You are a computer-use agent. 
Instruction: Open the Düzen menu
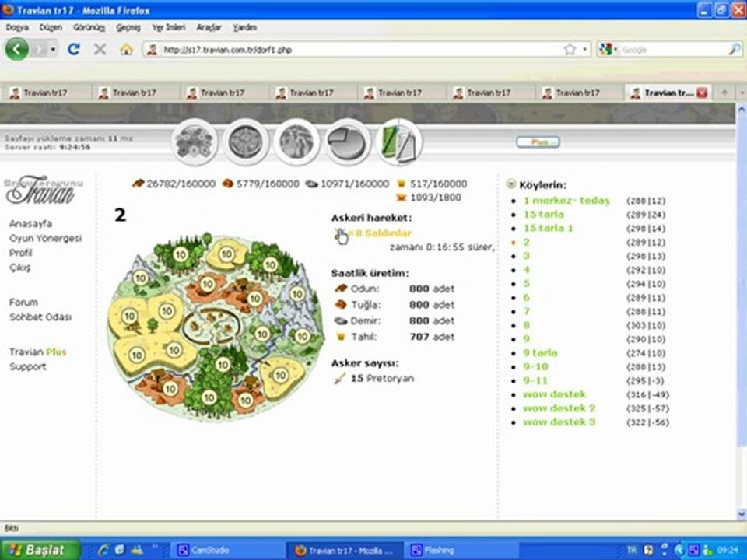51,28
